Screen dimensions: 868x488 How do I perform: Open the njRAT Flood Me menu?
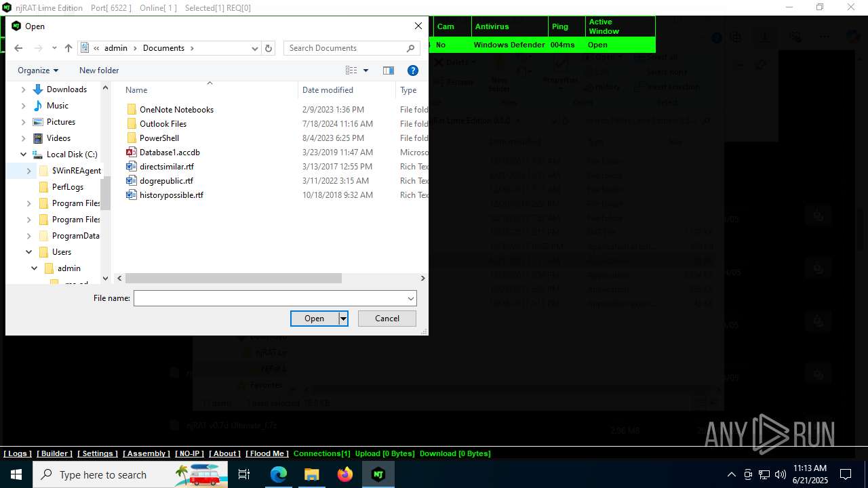point(267,453)
